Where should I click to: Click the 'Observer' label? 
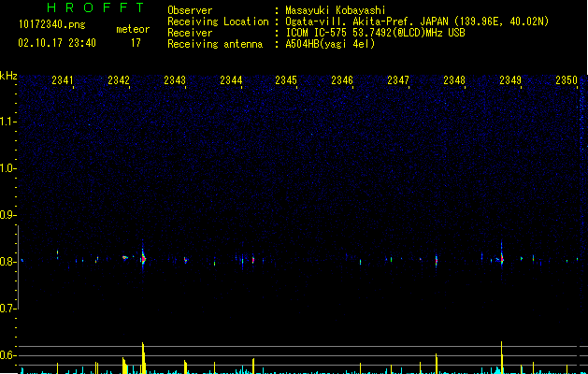click(190, 10)
